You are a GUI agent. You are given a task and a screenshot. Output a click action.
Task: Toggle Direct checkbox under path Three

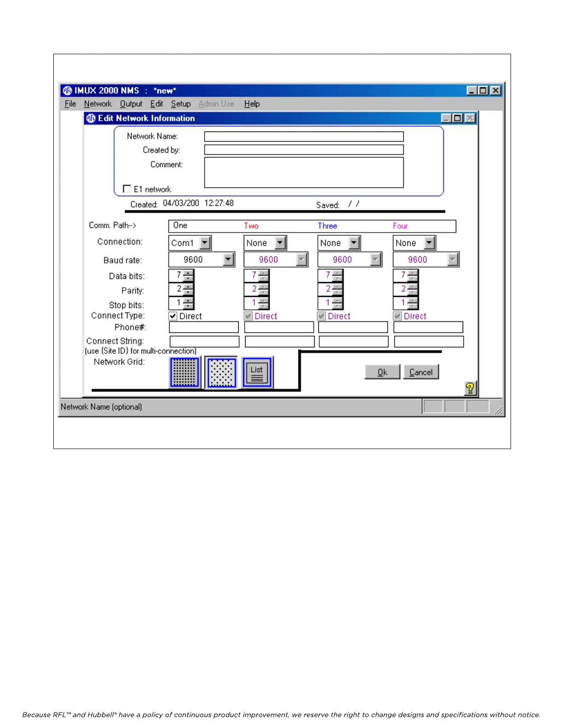click(x=322, y=316)
